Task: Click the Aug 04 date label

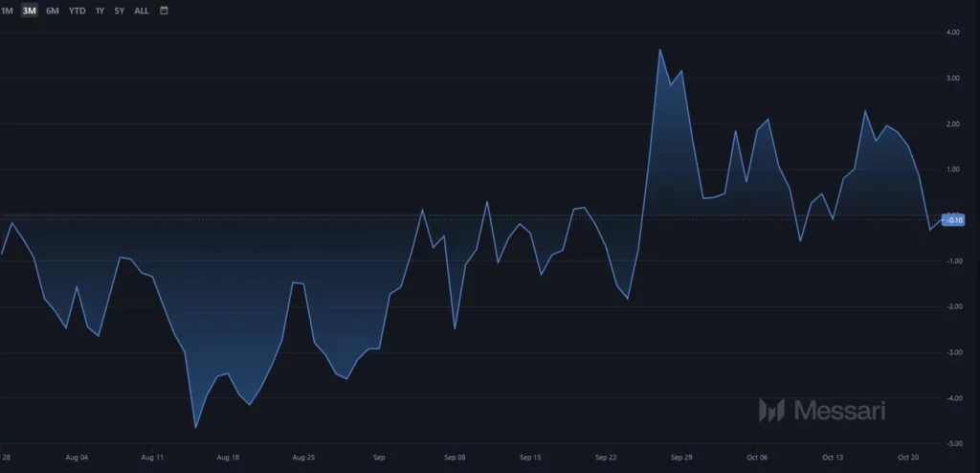Action: 77,458
